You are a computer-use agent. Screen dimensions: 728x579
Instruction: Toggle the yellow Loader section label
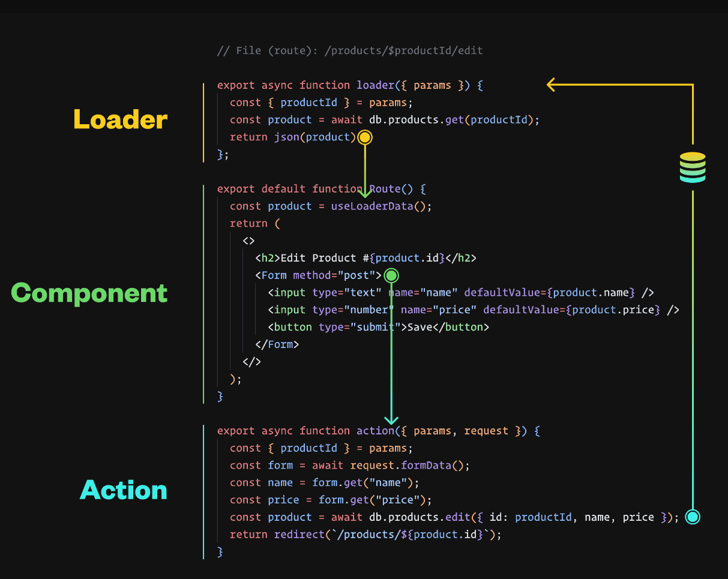[119, 119]
